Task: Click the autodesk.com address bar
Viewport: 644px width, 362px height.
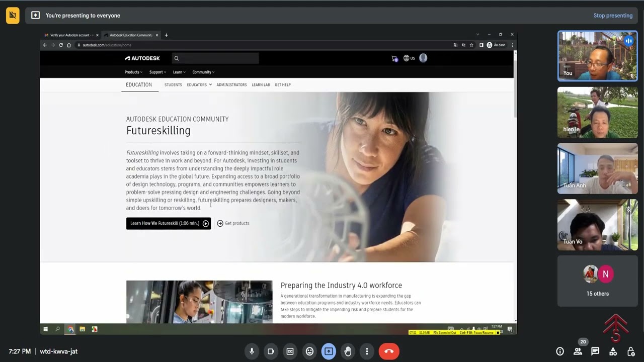Action: [262, 45]
